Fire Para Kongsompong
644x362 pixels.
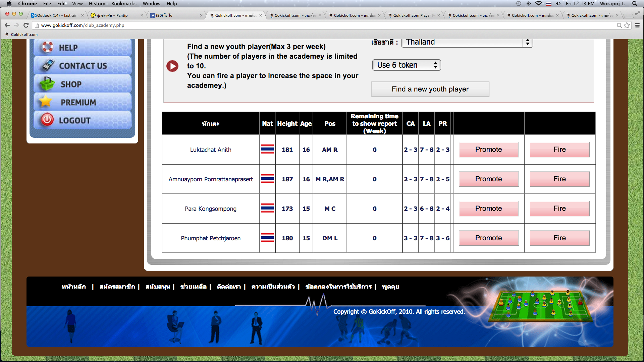[x=559, y=208]
